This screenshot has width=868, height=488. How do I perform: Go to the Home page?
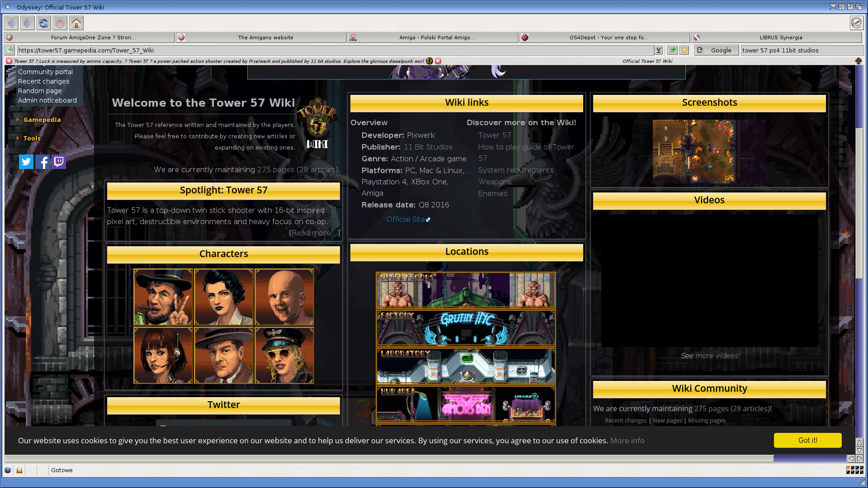click(x=76, y=23)
